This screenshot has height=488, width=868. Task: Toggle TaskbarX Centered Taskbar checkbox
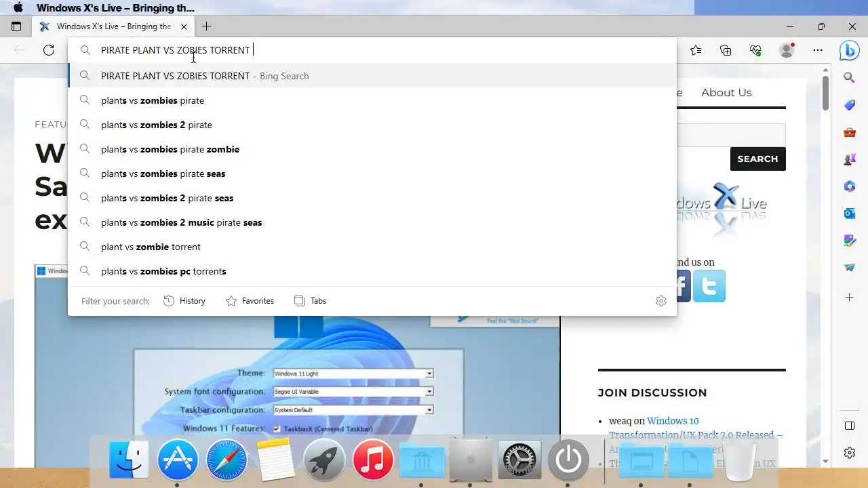point(277,429)
